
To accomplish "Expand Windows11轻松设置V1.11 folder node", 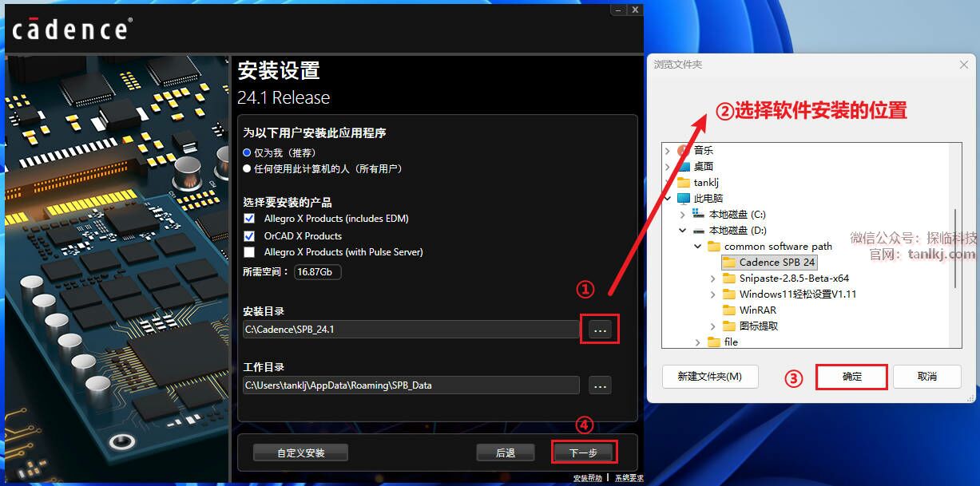I will pyautogui.click(x=713, y=294).
